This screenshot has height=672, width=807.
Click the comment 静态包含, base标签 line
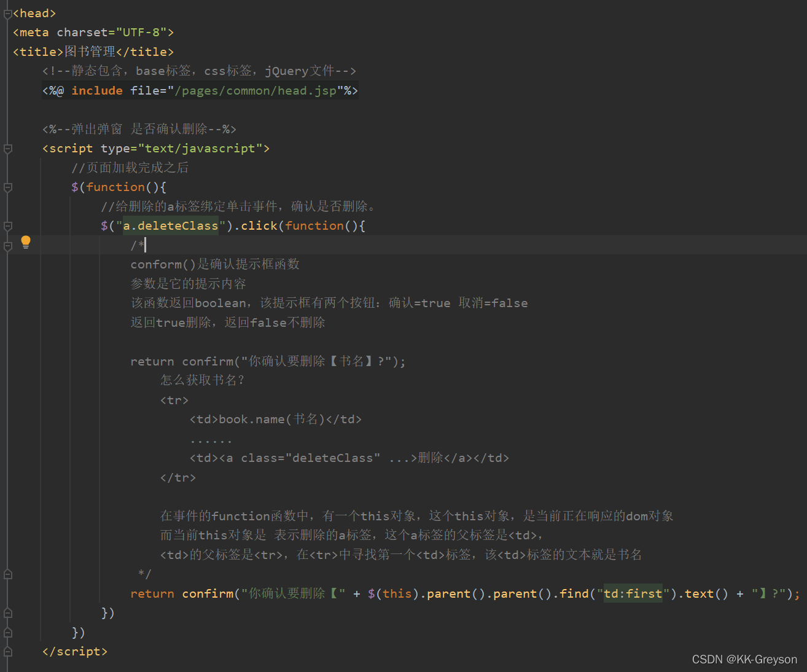point(199,71)
